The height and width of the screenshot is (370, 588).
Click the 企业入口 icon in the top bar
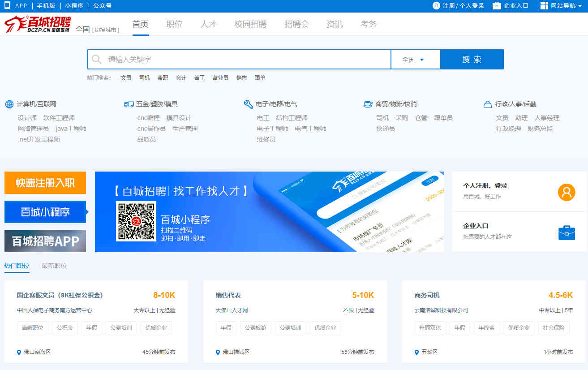click(x=495, y=6)
